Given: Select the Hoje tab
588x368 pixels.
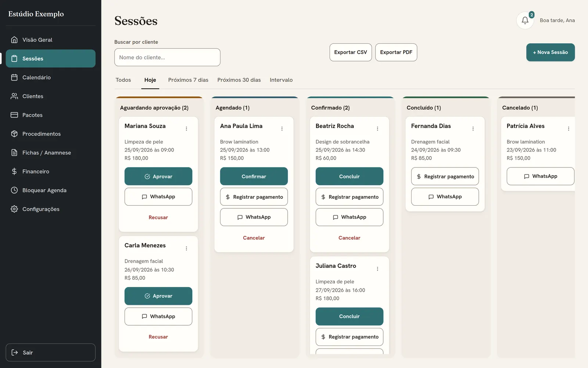Looking at the screenshot, I should click(x=150, y=80).
